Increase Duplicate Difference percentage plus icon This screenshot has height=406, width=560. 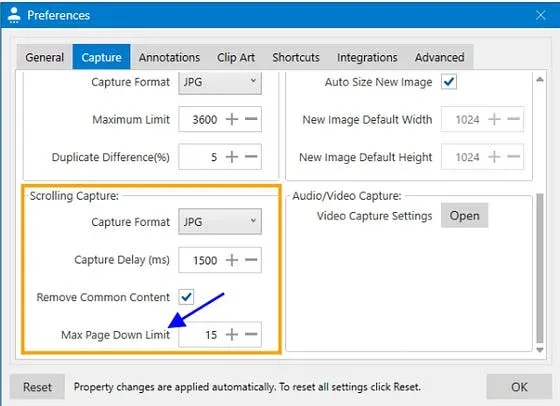pyautogui.click(x=232, y=156)
